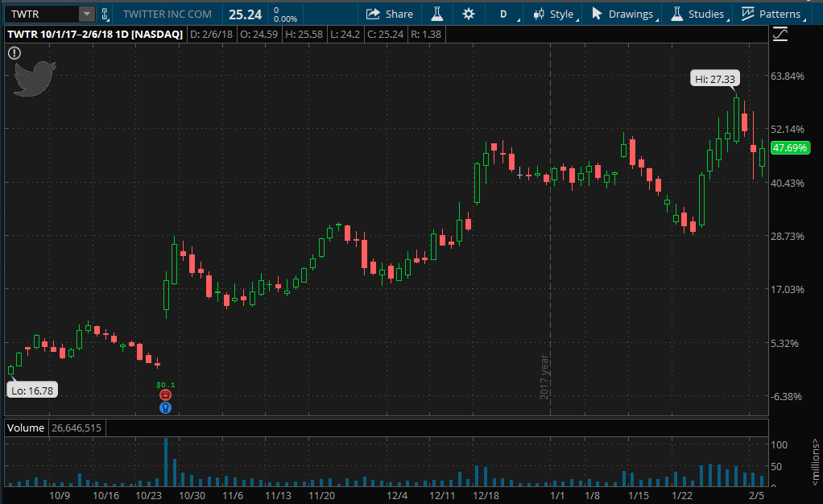
Task: Click the 12/18 date on time axis
Action: pos(486,496)
